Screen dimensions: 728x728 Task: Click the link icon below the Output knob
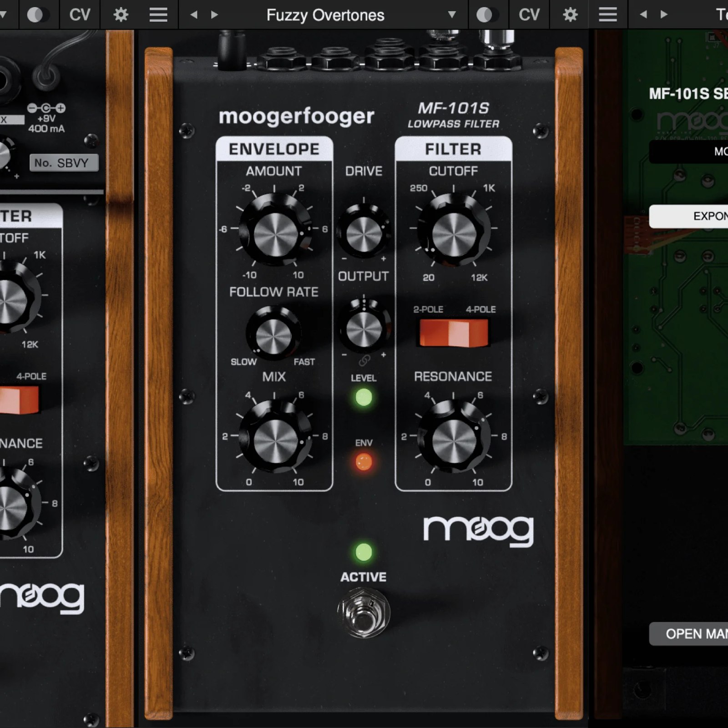[364, 361]
